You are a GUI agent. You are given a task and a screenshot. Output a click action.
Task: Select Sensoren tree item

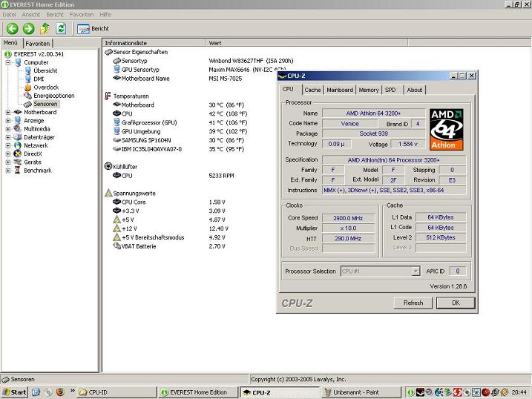point(45,104)
